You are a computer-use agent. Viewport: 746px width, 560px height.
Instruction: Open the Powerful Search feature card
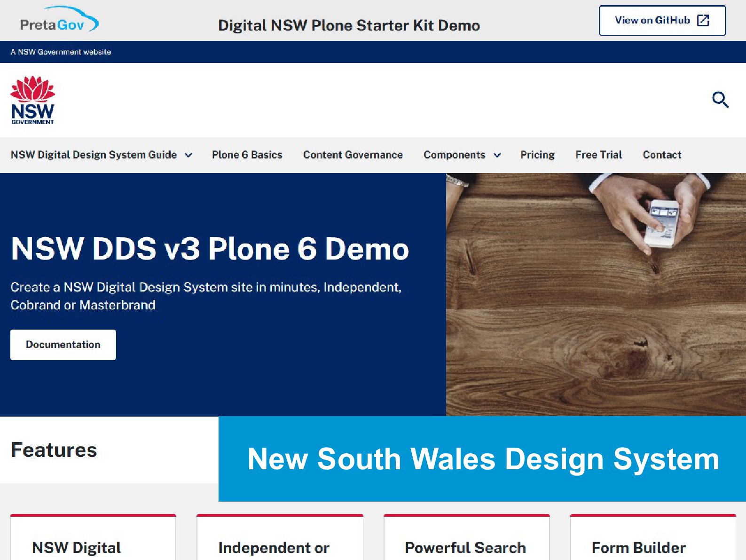[466, 537]
